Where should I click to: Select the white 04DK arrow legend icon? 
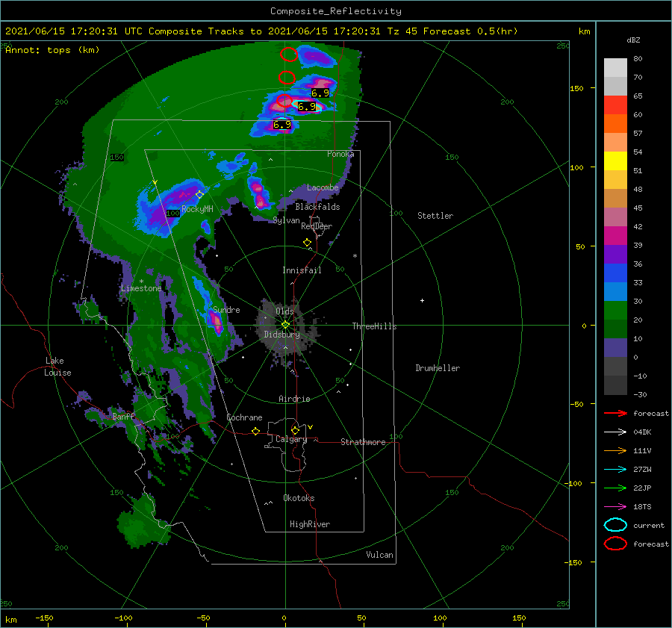[615, 432]
